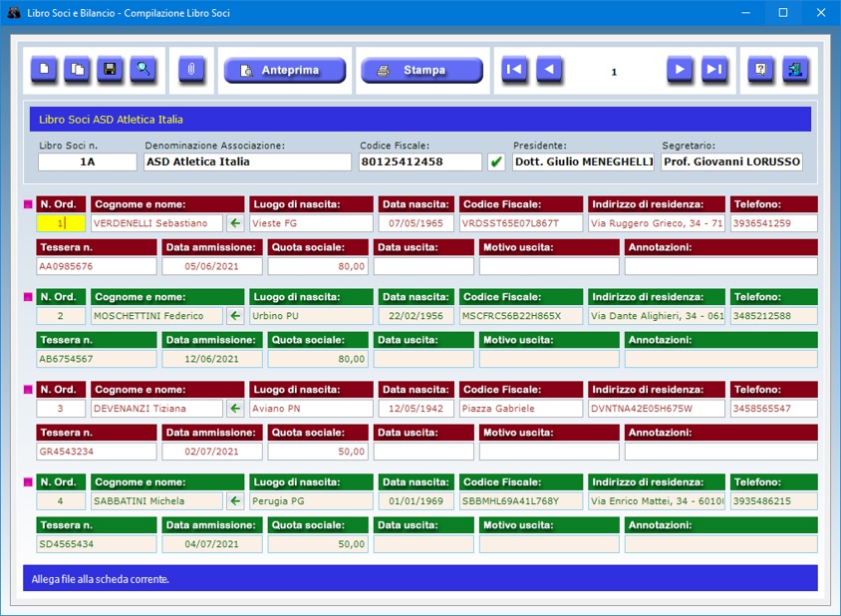Click address Via Ruggero Grieco field
The image size is (841, 616).
coord(657,223)
